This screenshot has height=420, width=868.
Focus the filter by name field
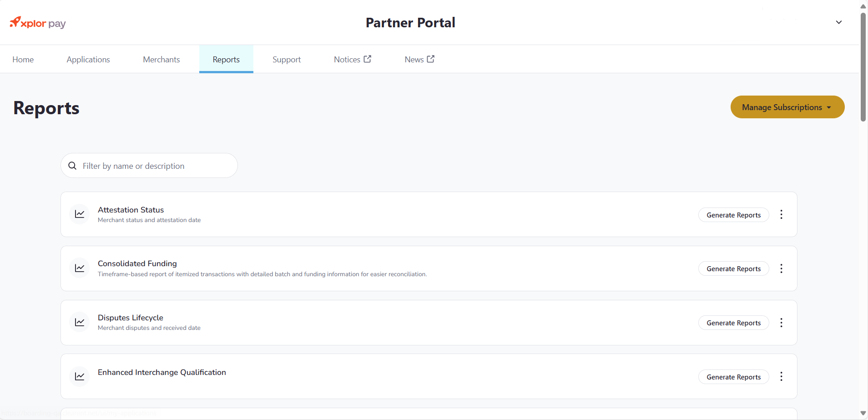[155, 166]
